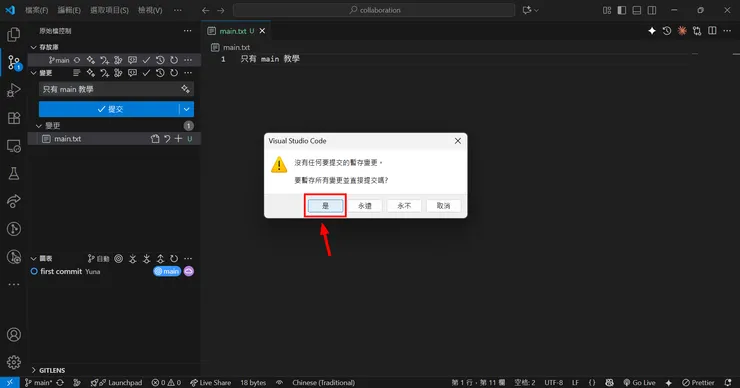Click the 永不 button in the dialog
The height and width of the screenshot is (388, 740).
coord(404,206)
